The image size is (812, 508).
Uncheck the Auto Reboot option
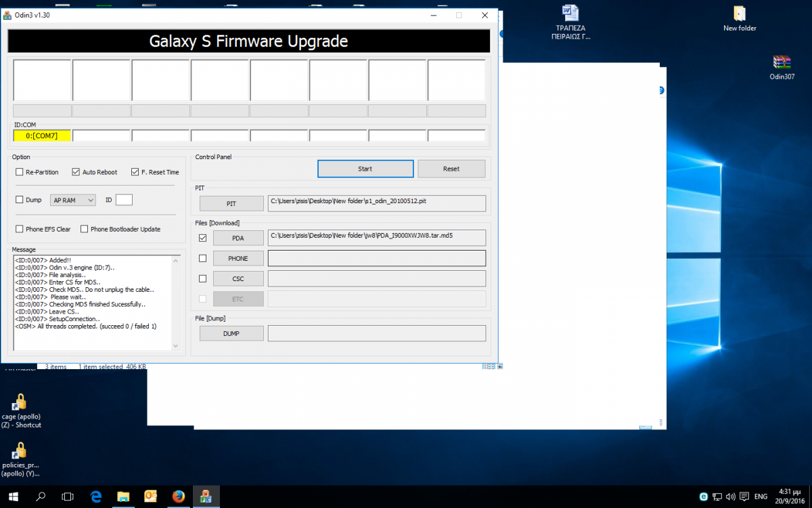click(x=76, y=172)
